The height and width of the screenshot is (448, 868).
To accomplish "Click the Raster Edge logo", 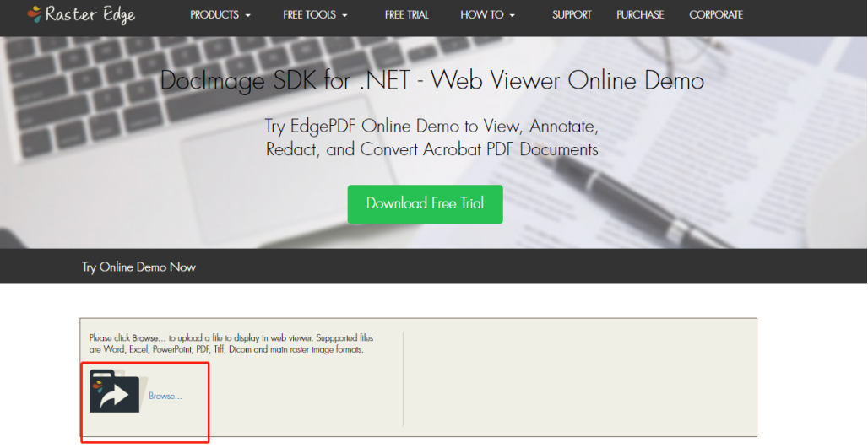I will (x=81, y=15).
